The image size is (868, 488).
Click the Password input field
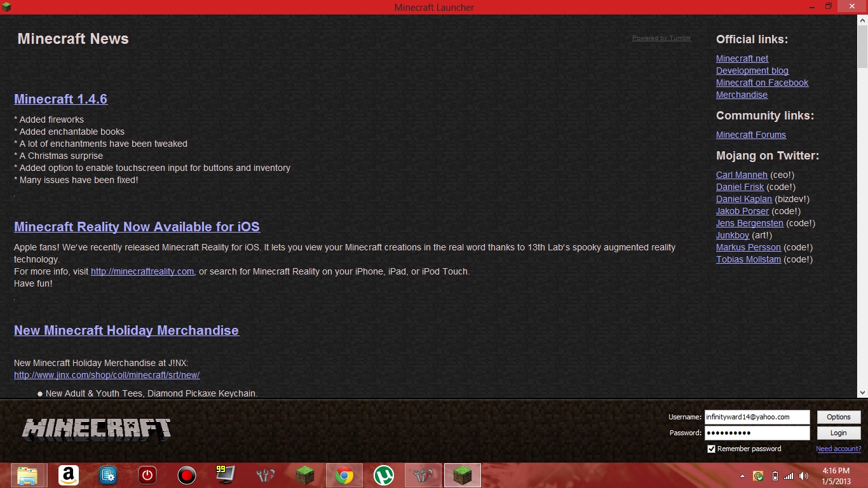tap(757, 433)
